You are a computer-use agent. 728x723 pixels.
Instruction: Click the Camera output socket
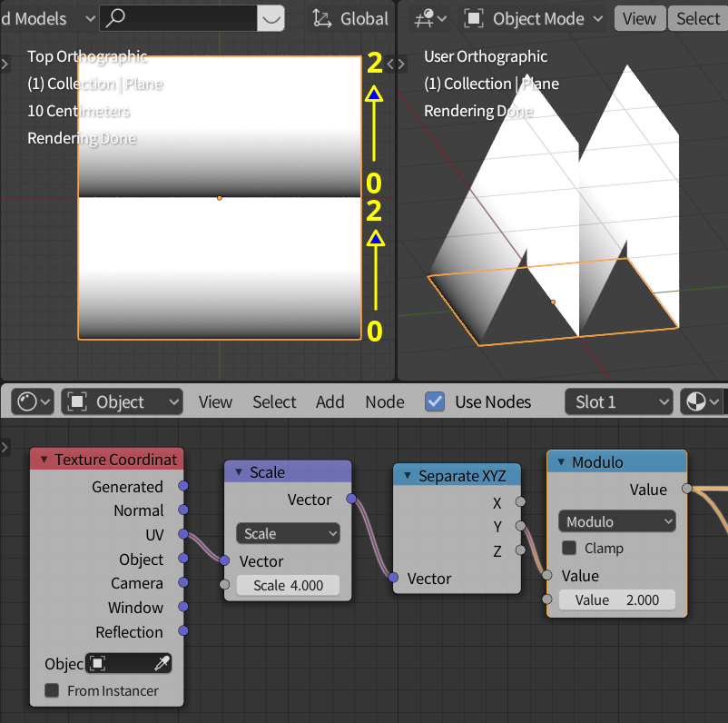(183, 582)
